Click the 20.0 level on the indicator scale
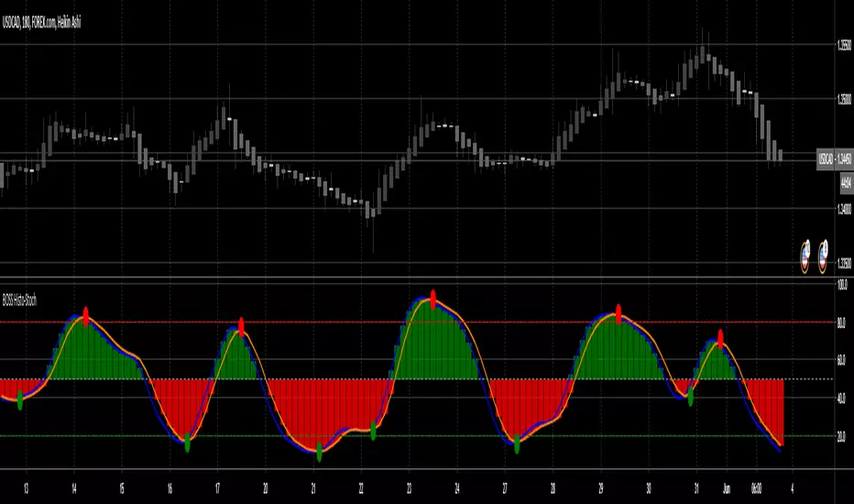The image size is (854, 504). (x=841, y=436)
